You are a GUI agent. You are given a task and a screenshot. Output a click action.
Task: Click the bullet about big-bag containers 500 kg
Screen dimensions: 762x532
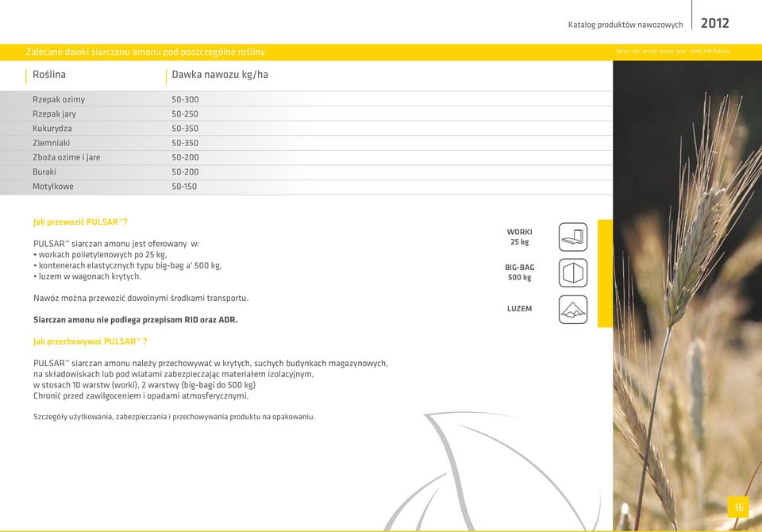[x=127, y=265]
